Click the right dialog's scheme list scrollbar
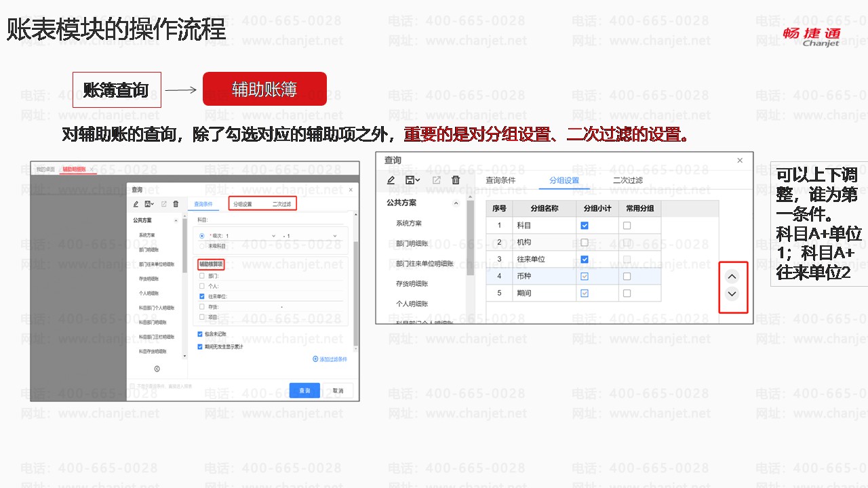868x488 pixels. (x=470, y=237)
